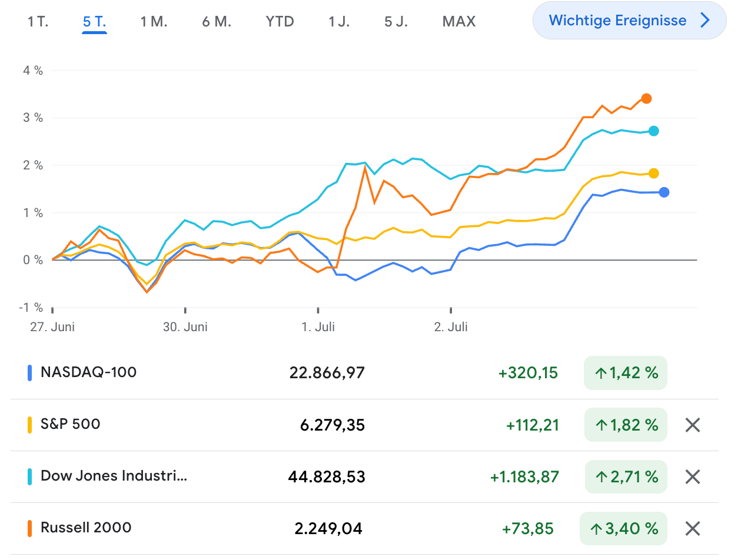The height and width of the screenshot is (560, 738).
Task: Remove Russell 2000 from comparison
Action: pyautogui.click(x=693, y=529)
